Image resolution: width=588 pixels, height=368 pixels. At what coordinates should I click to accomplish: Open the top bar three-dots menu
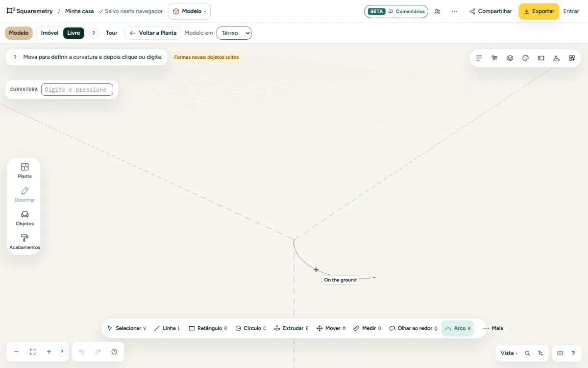coord(455,11)
